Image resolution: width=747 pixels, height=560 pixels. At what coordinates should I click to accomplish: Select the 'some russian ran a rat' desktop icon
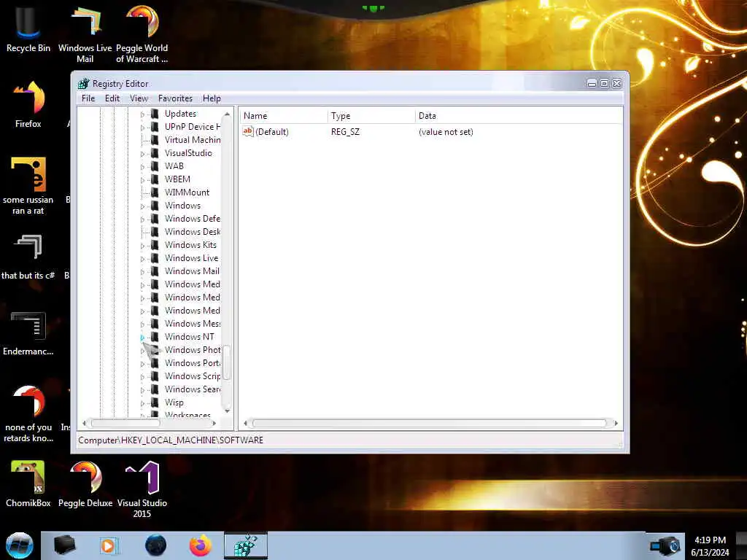pos(28,186)
